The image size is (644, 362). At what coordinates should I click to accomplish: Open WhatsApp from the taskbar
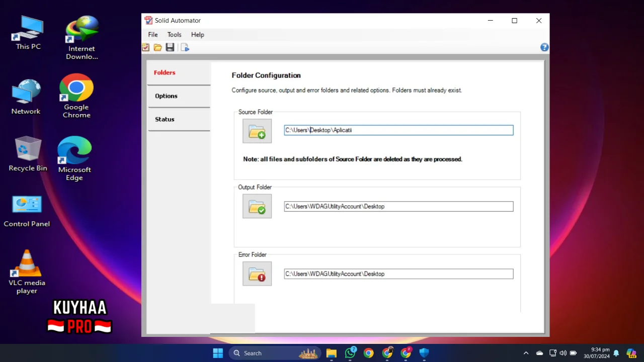(350, 353)
